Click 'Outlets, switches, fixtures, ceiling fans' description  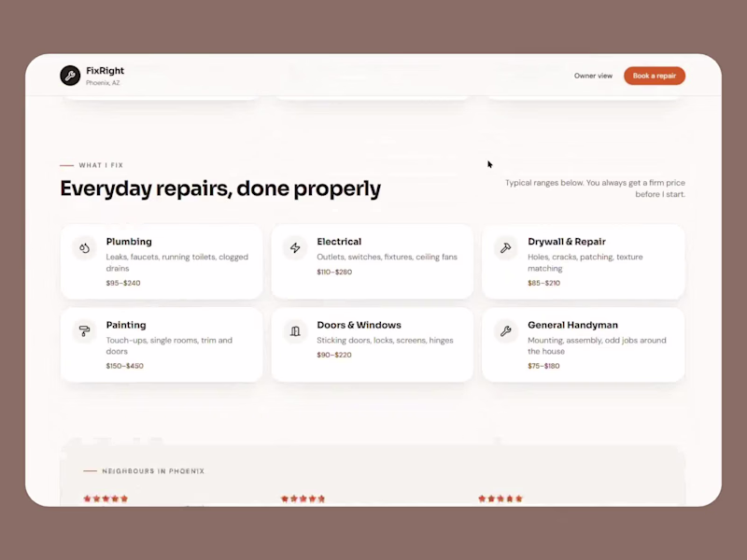[387, 257]
